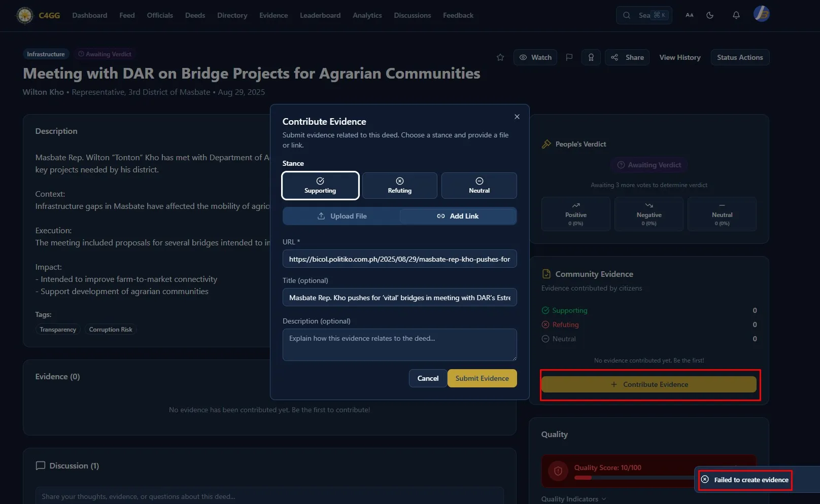Click the C4GG logo
The height and width of the screenshot is (504, 820).
click(x=39, y=15)
